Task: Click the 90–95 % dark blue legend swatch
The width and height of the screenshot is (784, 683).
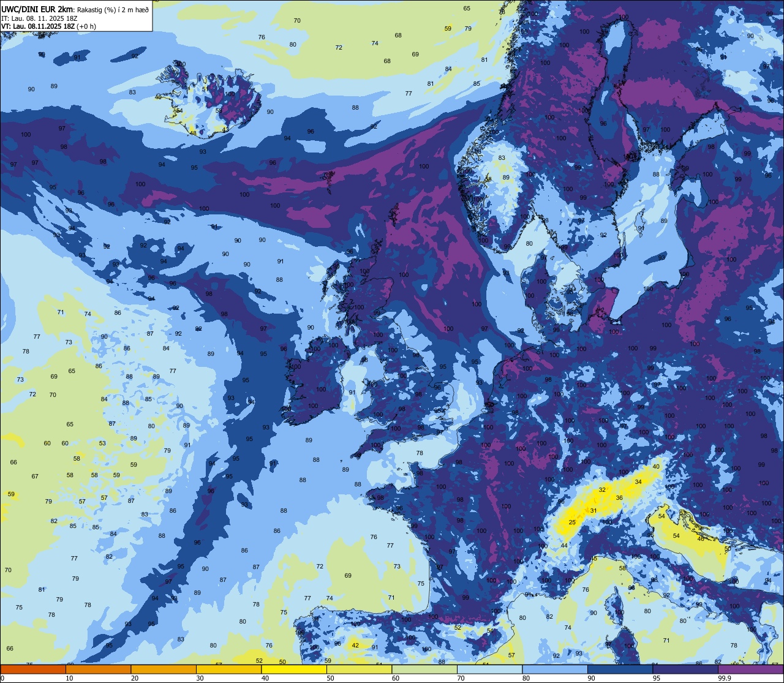Action: (620, 669)
